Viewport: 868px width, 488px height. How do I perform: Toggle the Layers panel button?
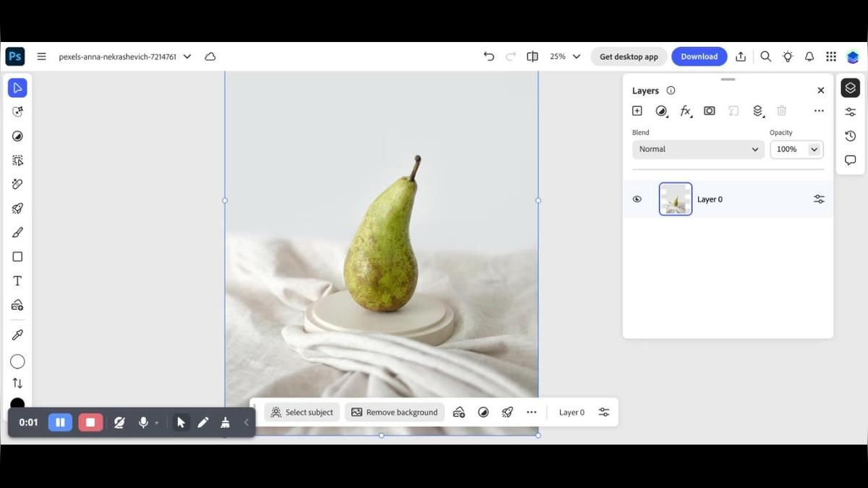coord(850,88)
